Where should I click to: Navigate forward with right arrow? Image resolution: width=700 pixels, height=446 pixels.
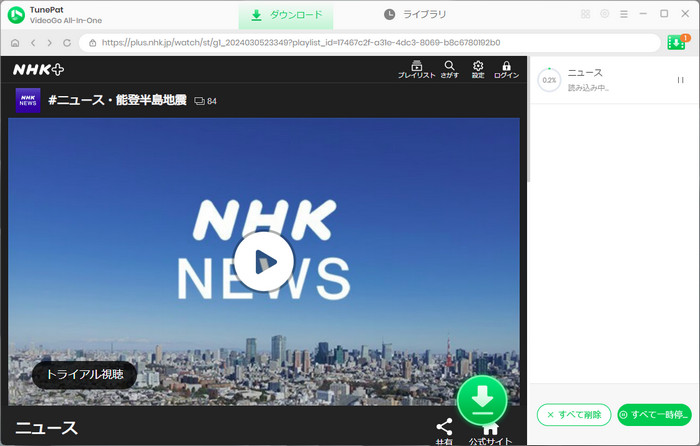click(x=50, y=43)
